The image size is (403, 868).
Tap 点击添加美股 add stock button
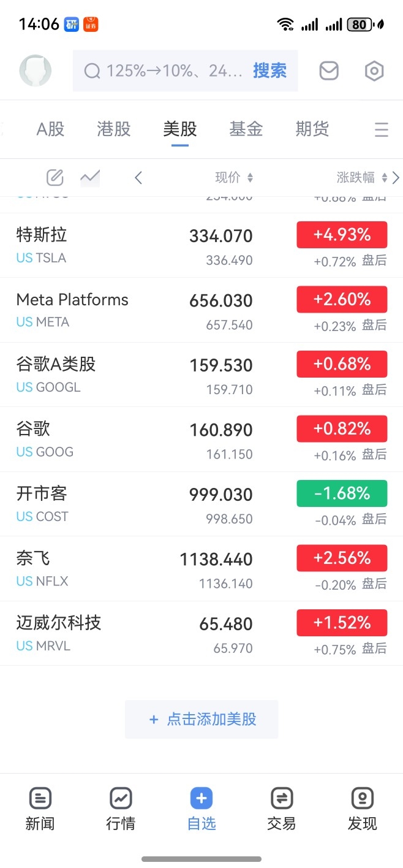click(x=201, y=719)
